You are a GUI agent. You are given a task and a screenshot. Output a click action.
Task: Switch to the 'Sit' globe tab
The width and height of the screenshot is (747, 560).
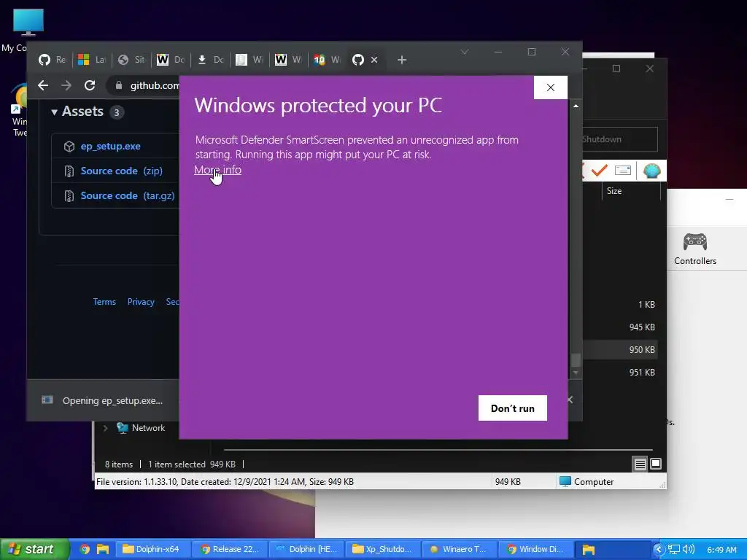click(131, 60)
